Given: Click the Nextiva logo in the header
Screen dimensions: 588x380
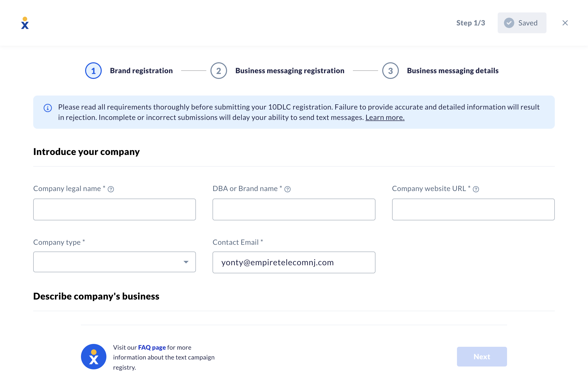Looking at the screenshot, I should click(x=25, y=23).
